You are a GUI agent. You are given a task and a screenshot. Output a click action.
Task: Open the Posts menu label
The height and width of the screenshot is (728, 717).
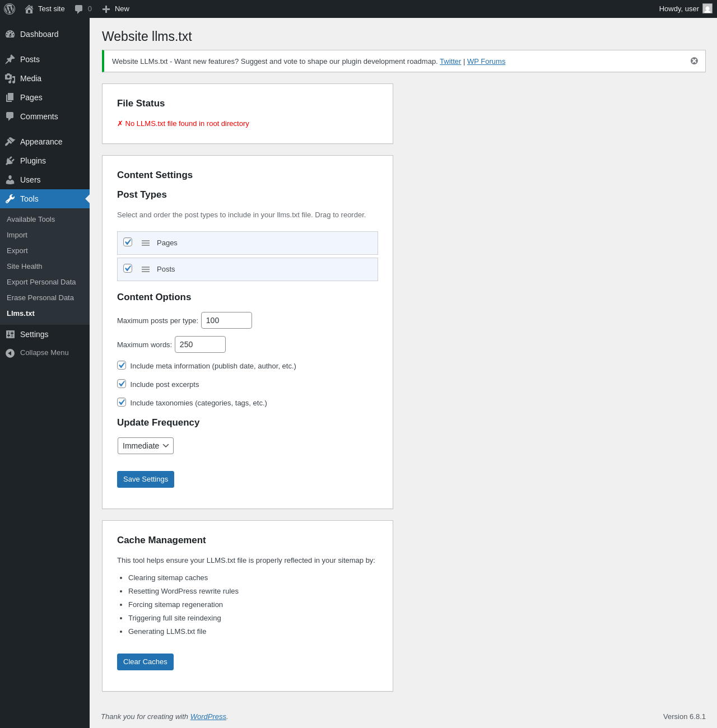pyautogui.click(x=30, y=59)
